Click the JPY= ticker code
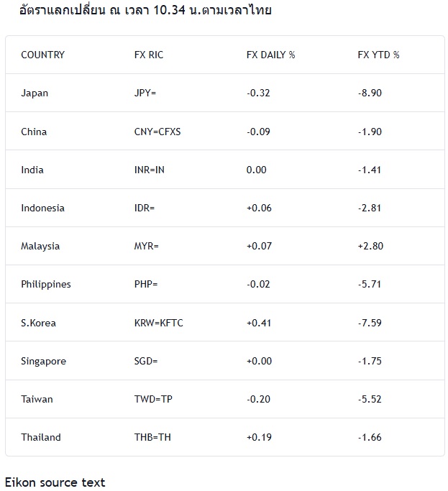Image resolution: width=448 pixels, height=491 pixels. coord(145,93)
